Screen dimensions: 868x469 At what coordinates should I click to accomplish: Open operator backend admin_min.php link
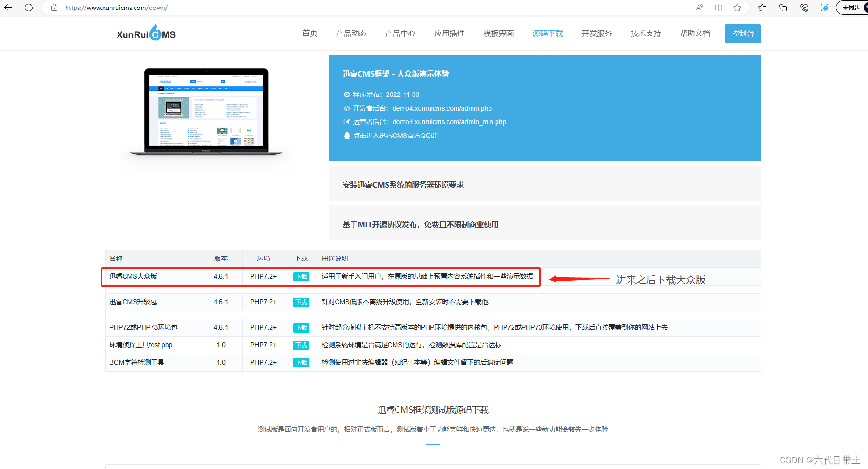[x=449, y=122]
